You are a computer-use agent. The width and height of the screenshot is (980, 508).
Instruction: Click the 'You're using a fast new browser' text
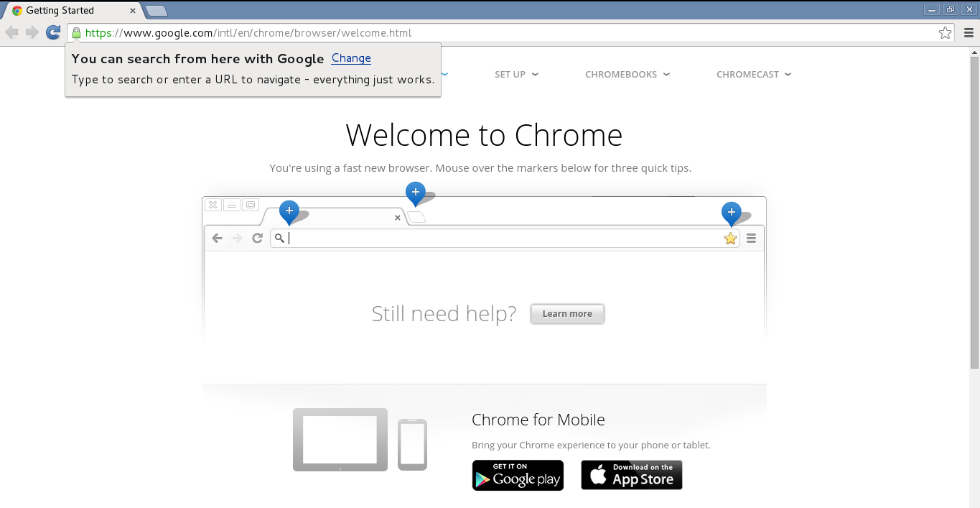pyautogui.click(x=480, y=168)
